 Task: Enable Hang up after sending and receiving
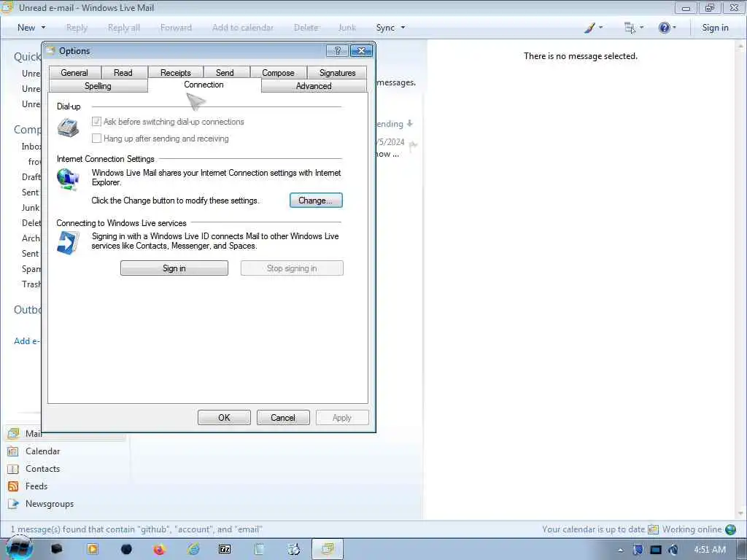97,138
